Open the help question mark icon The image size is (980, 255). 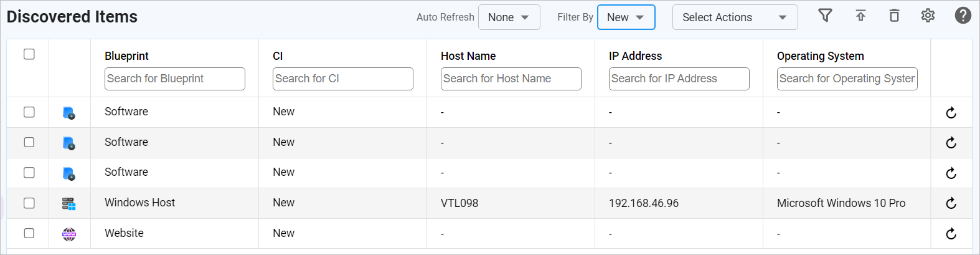pos(963,16)
